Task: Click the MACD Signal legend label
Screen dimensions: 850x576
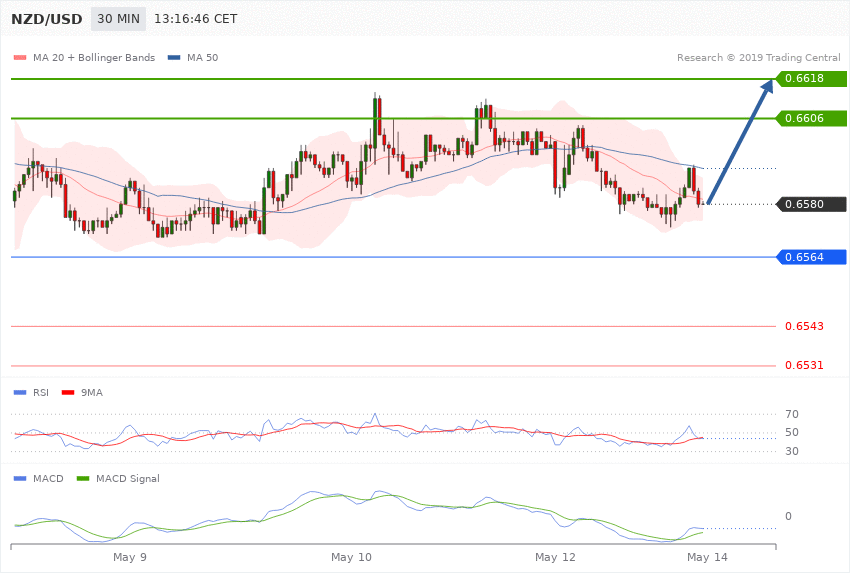Action: pyautogui.click(x=128, y=478)
